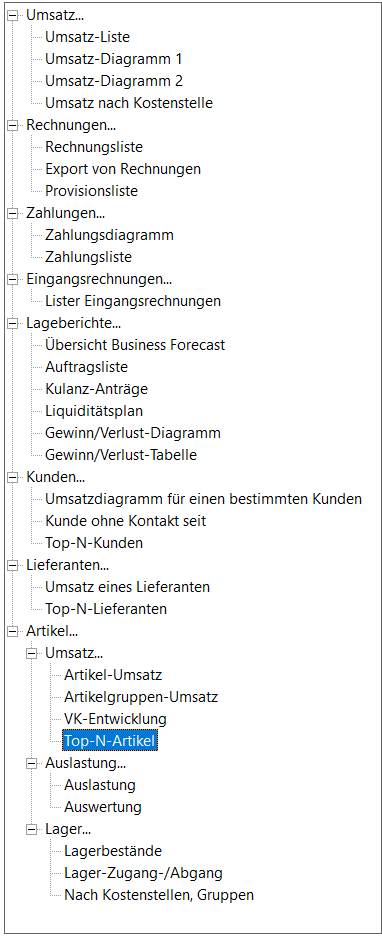Select the highlighted Top-N-Artikel item

(x=110, y=741)
